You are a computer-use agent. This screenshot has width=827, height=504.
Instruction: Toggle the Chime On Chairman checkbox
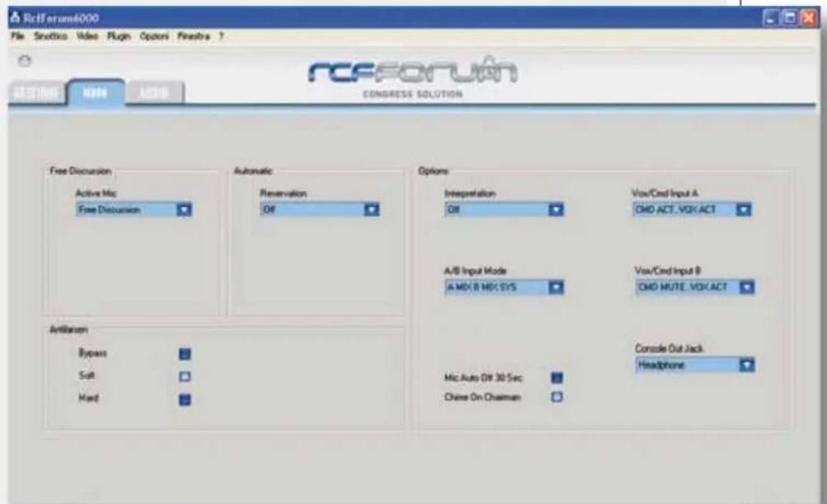point(557,397)
